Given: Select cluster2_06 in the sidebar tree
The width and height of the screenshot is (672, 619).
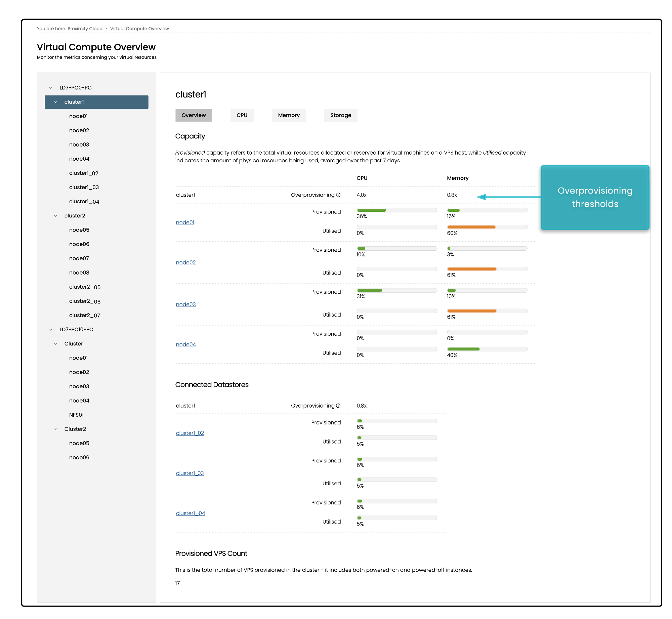Looking at the screenshot, I should pyautogui.click(x=85, y=301).
